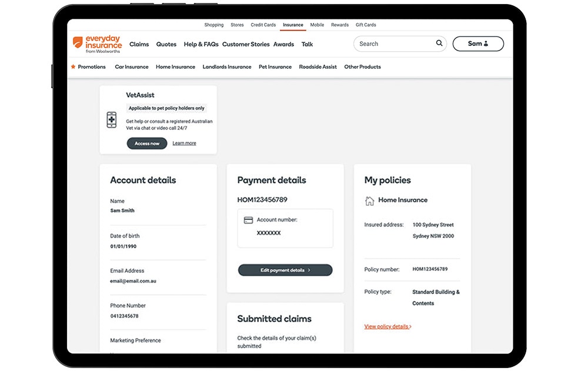Open Landlords Insurance in the sub-navigation
Screen dimensions: 588x371
point(227,67)
